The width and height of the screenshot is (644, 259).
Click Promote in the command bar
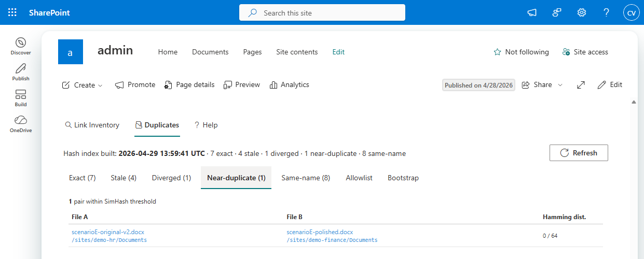[x=135, y=84]
